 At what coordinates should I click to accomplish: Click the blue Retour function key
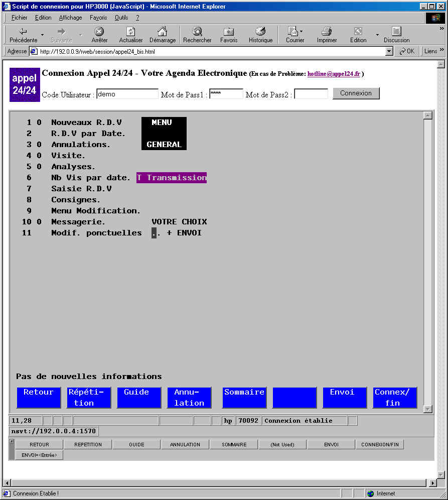tap(39, 398)
